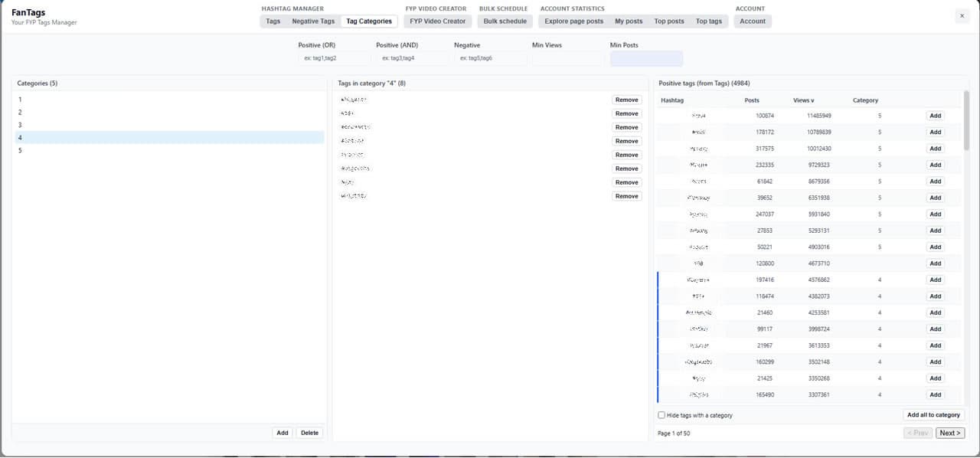Add the tag with 247037 posts

pos(935,214)
